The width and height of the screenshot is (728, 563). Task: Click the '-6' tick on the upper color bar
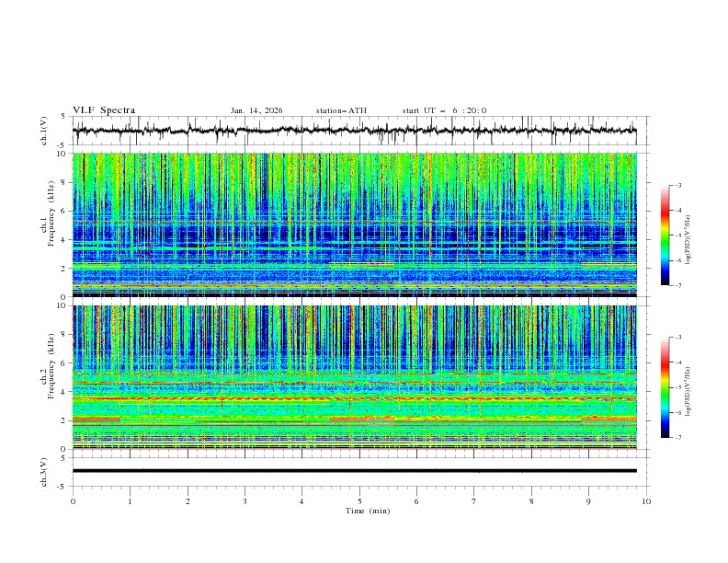click(x=677, y=260)
